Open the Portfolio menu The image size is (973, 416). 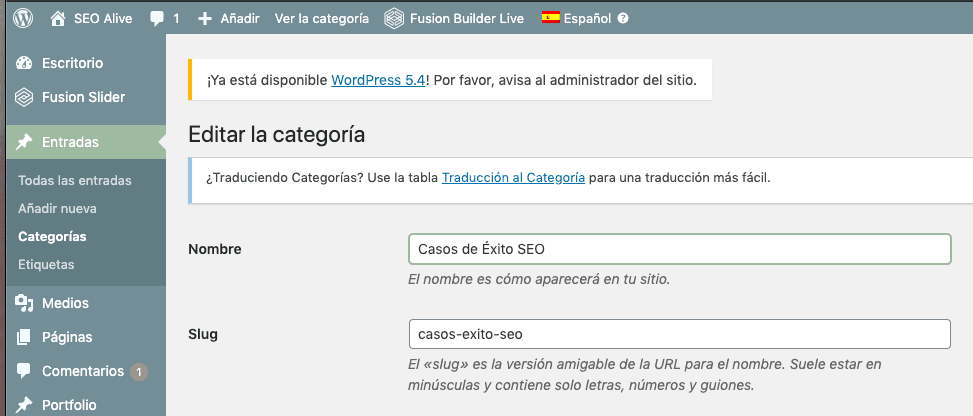[x=69, y=405]
